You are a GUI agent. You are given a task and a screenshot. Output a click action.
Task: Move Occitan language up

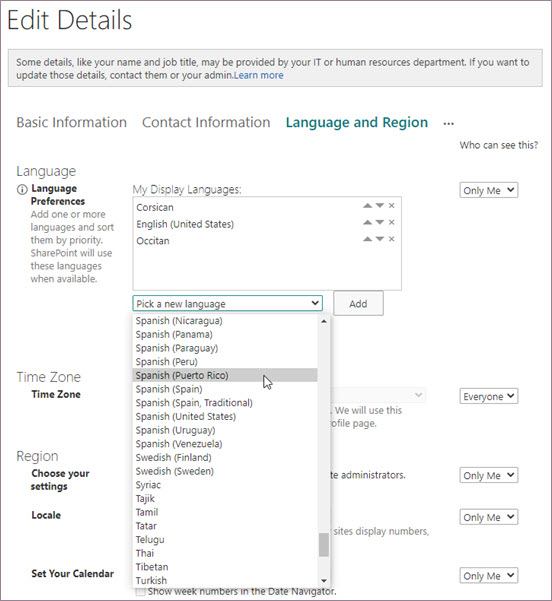367,239
